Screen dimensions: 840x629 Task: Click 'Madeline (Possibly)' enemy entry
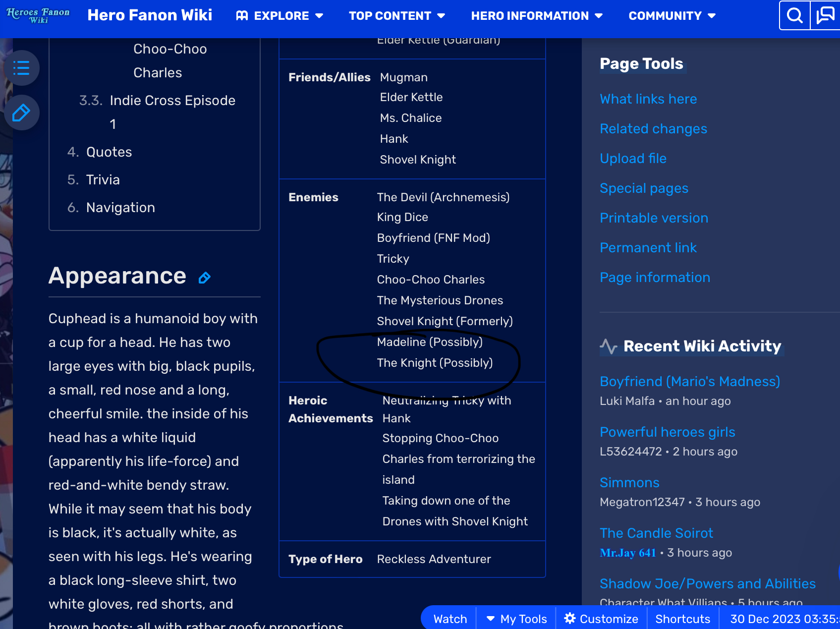click(x=430, y=342)
